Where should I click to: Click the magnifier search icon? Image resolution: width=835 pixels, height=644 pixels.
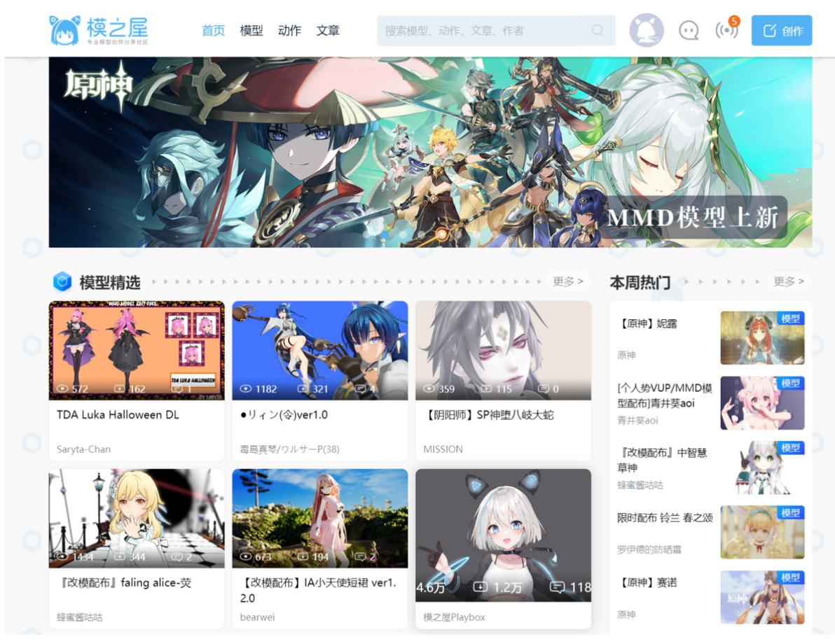(x=598, y=31)
